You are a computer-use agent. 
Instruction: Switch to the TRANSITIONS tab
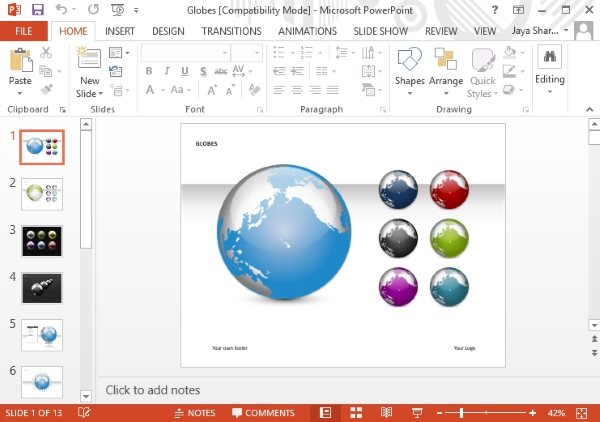tap(232, 31)
